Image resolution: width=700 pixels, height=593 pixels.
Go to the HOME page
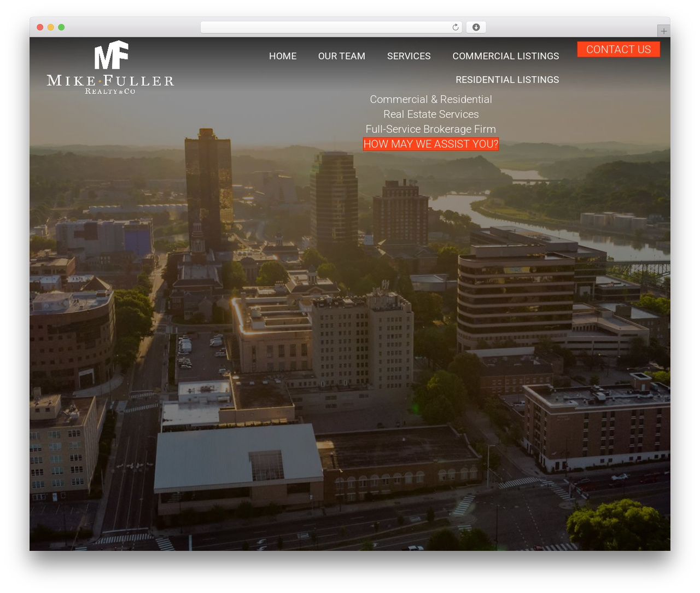click(x=283, y=56)
